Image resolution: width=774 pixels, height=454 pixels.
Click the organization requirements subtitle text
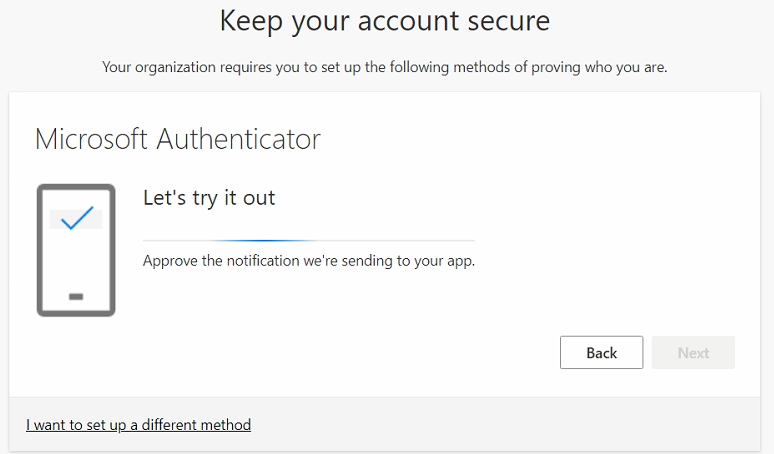tap(385, 68)
